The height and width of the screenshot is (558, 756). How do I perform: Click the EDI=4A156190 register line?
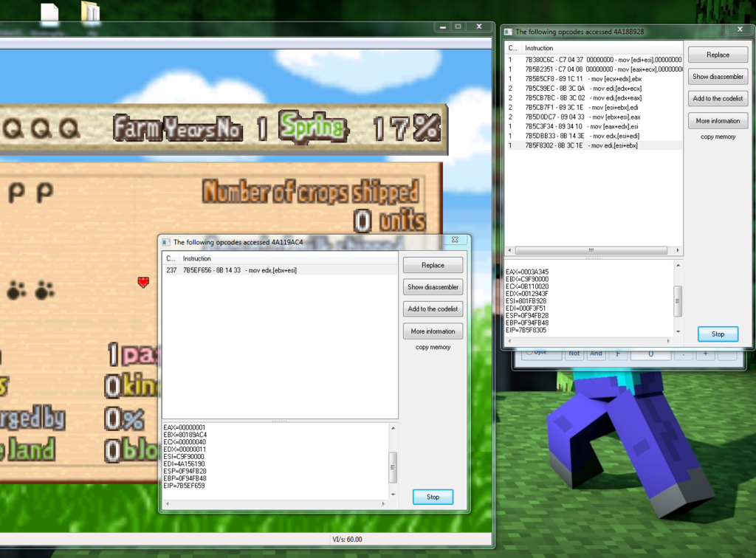(x=184, y=464)
